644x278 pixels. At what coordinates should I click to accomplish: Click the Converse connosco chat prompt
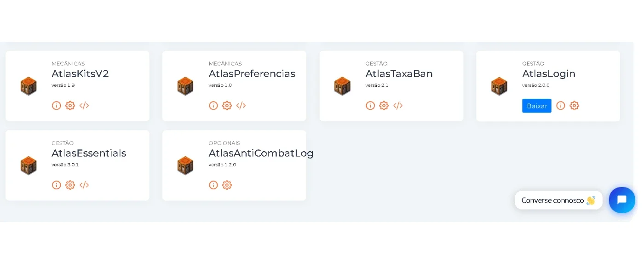click(558, 200)
